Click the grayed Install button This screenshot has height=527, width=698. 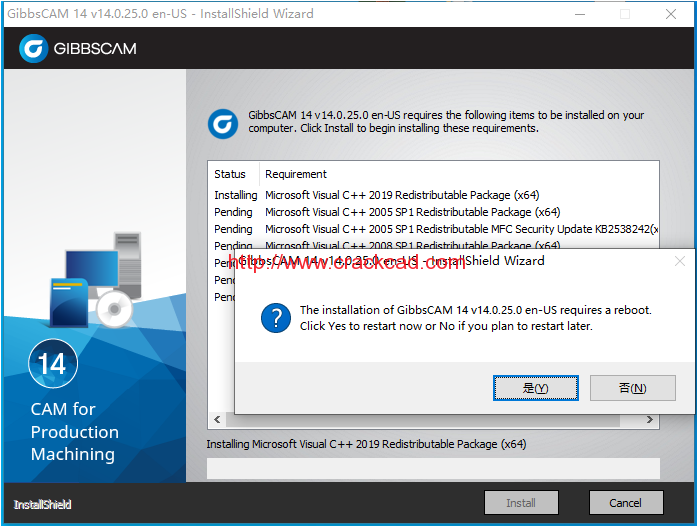[x=521, y=503]
